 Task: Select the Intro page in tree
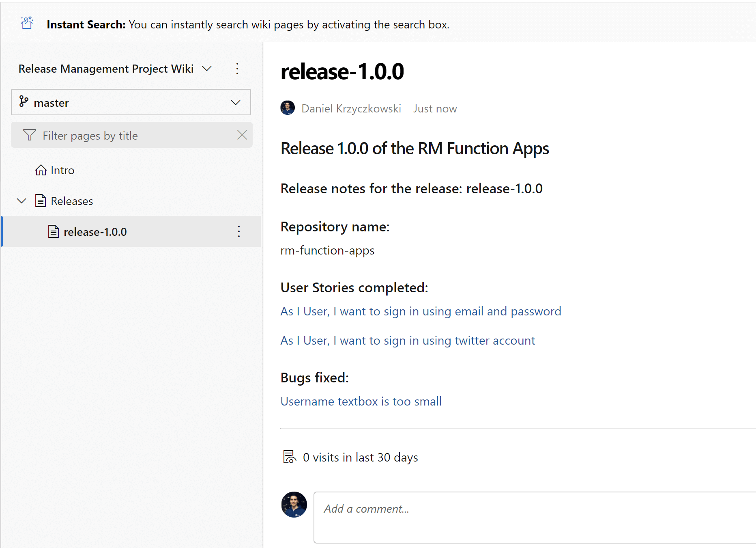[x=62, y=170]
